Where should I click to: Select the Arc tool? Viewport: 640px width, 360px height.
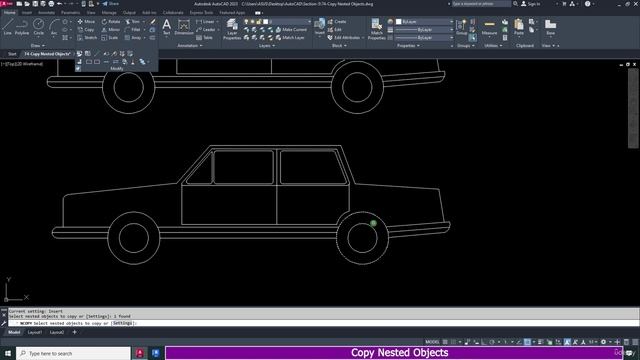point(54,27)
